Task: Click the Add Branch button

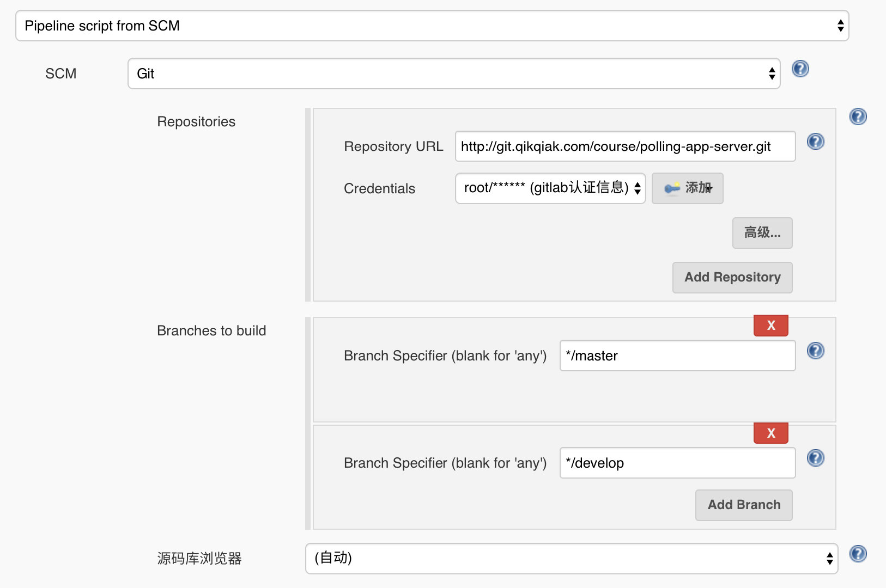Action: coord(743,505)
